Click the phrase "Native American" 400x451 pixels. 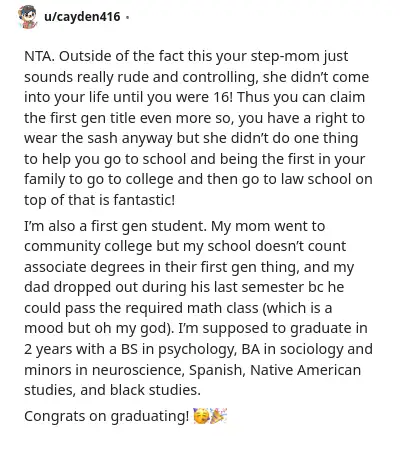(306, 370)
